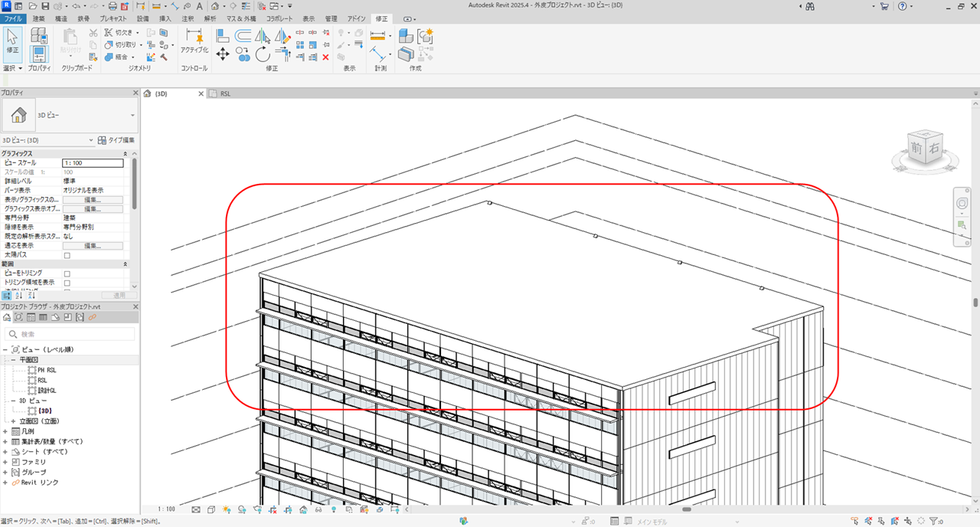This screenshot has height=527, width=980.
Task: Click the Align tool in the Modify panel
Action: pyautogui.click(x=223, y=35)
